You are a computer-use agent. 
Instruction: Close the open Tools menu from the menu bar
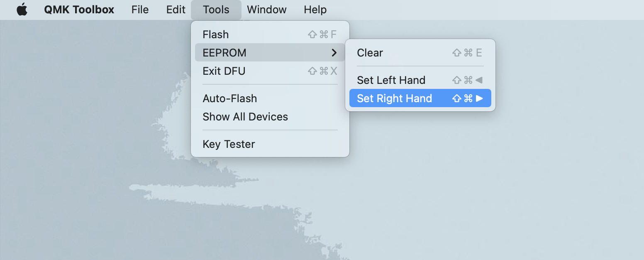(x=216, y=10)
